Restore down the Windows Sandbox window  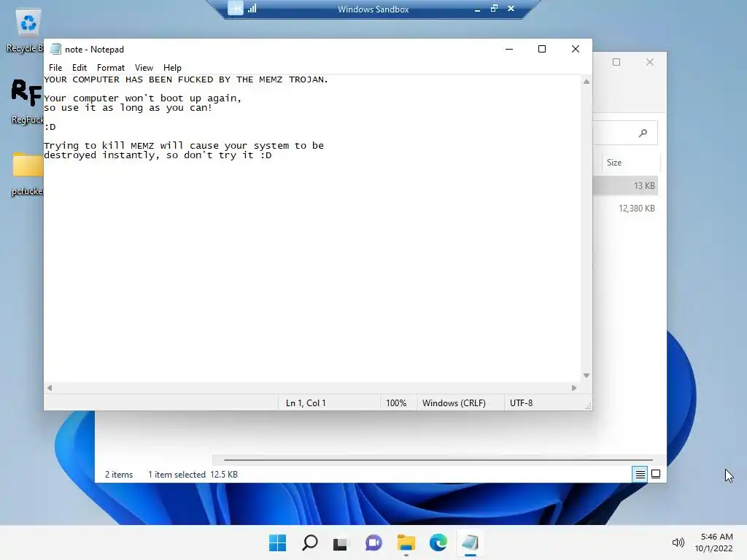pyautogui.click(x=494, y=9)
